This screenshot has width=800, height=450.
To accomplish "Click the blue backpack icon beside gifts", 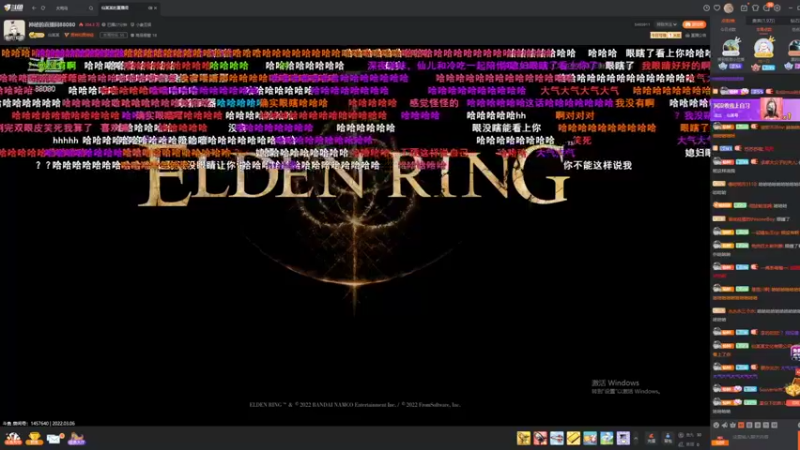I will [x=667, y=438].
